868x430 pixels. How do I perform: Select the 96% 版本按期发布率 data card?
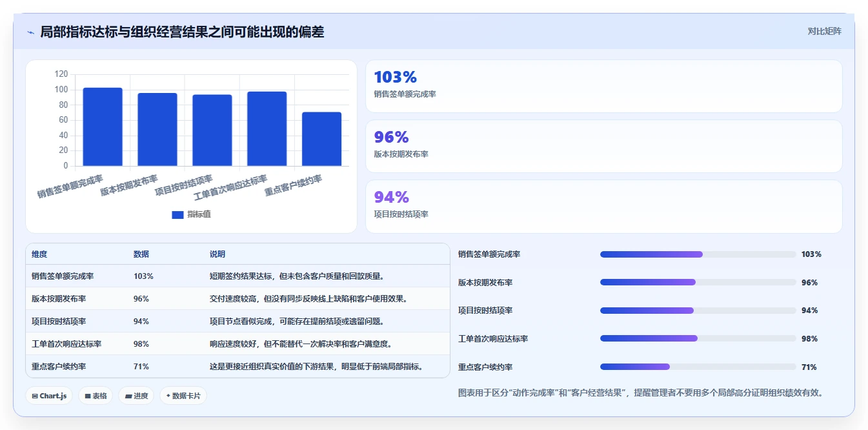click(603, 147)
